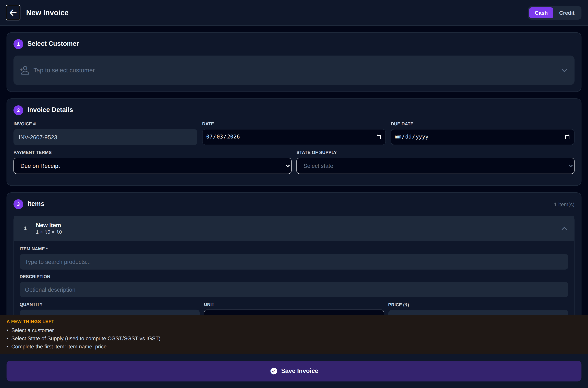This screenshot has width=588, height=388.
Task: Click the New Item header title
Action: [48, 225]
